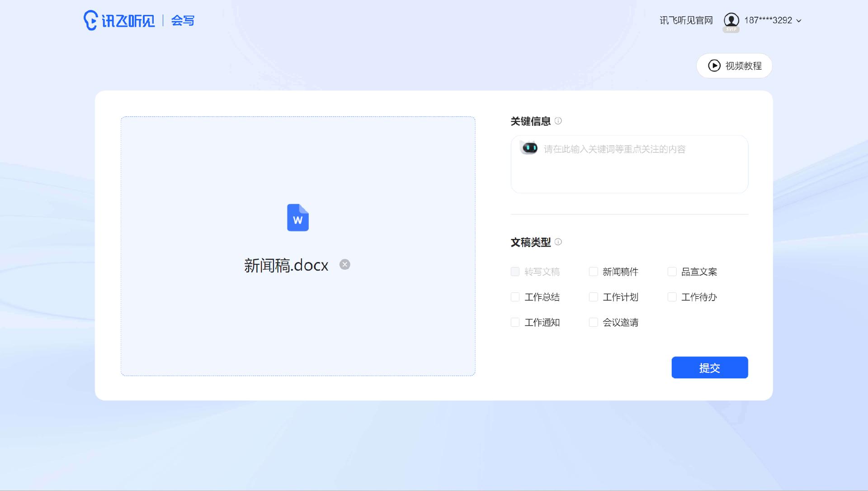The width and height of the screenshot is (868, 491).
Task: Enable the 工作通知 option
Action: coord(514,322)
